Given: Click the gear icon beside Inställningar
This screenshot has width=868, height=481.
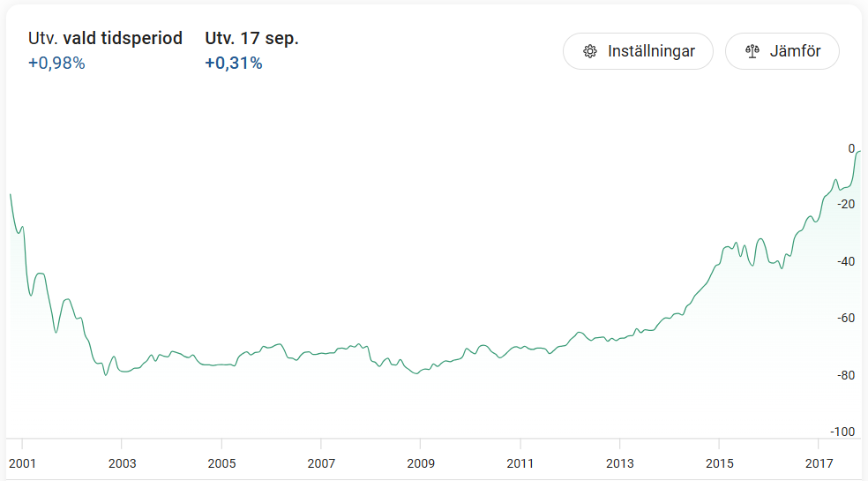Looking at the screenshot, I should [590, 51].
